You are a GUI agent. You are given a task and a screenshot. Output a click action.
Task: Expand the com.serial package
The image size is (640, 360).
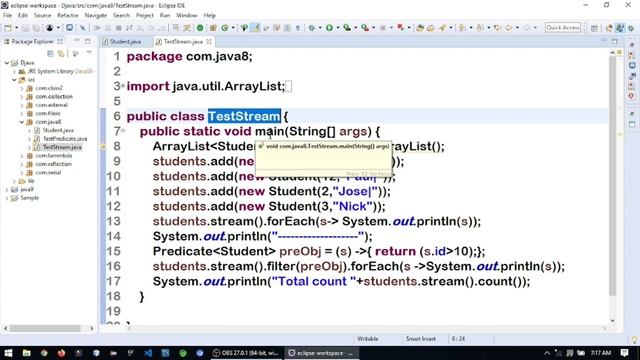[22, 173]
